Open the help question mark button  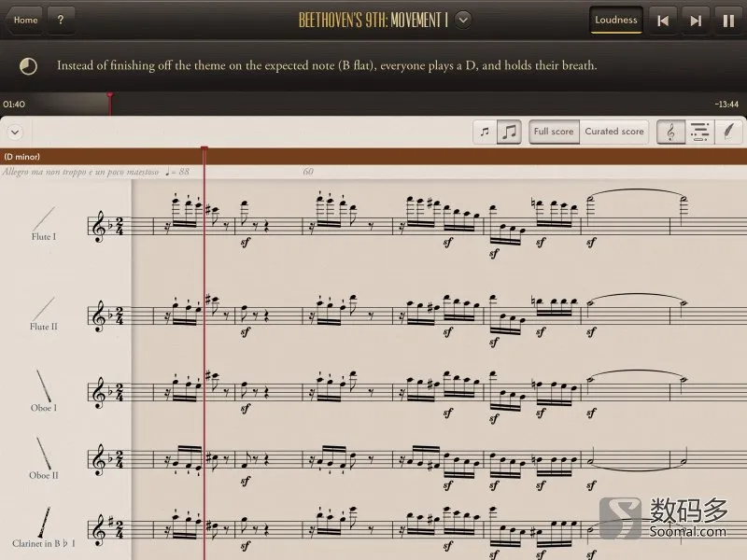point(61,20)
